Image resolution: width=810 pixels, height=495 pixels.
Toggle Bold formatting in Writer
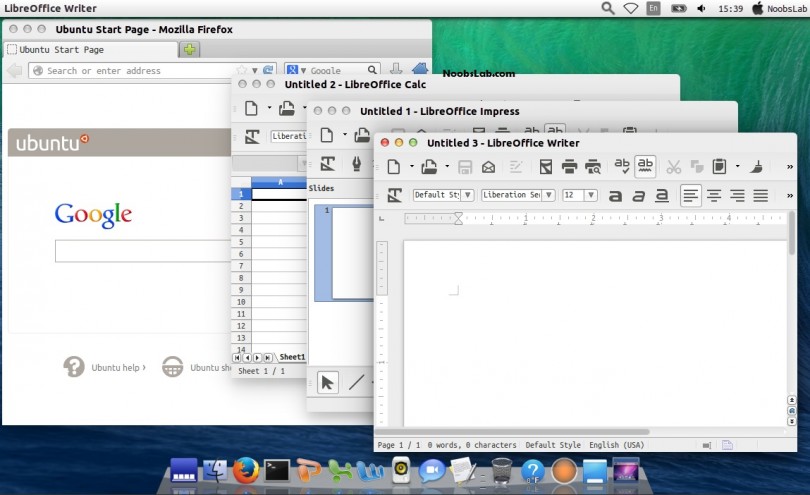click(x=615, y=196)
